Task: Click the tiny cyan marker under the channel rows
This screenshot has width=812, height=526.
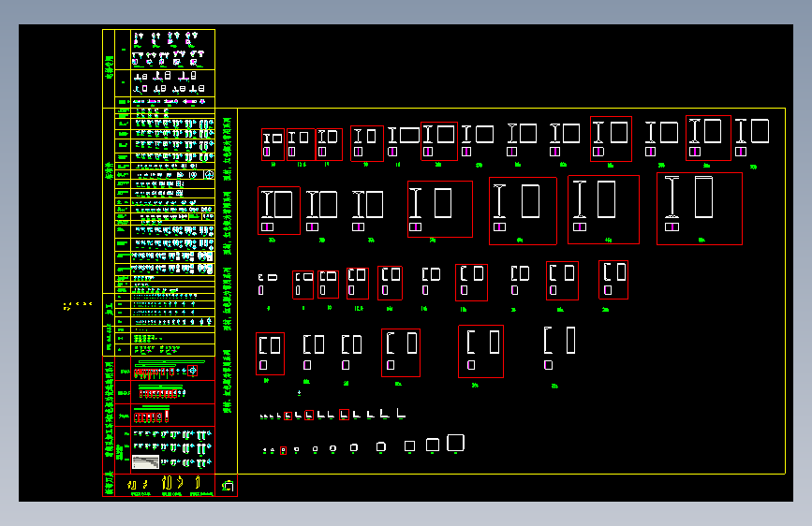Action: click(x=300, y=393)
